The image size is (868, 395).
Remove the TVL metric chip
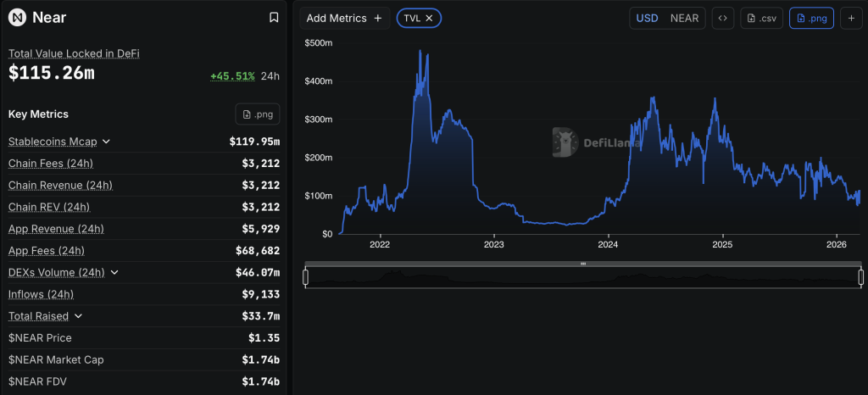pyautogui.click(x=429, y=18)
